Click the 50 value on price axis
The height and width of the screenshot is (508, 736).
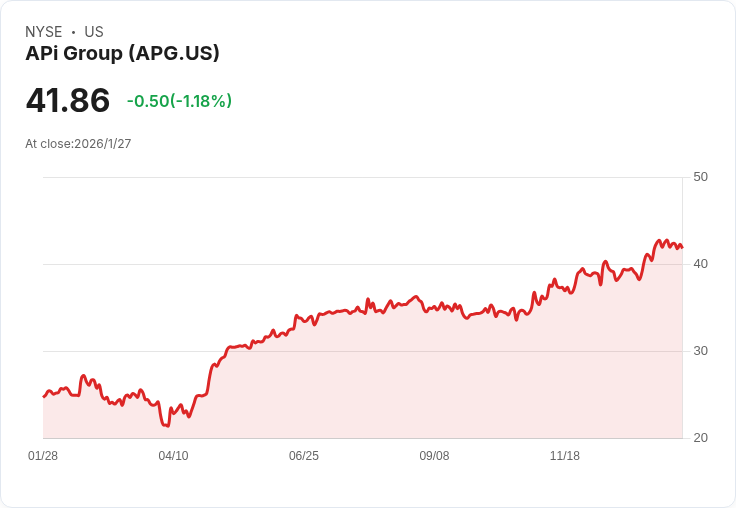[x=700, y=177]
